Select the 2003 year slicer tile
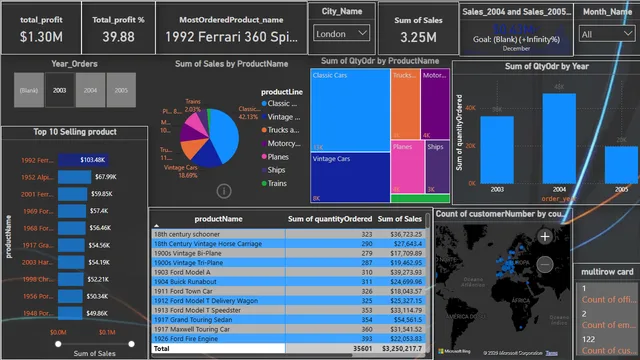Screen dimensions: 640x360 pyautogui.click(x=60, y=90)
